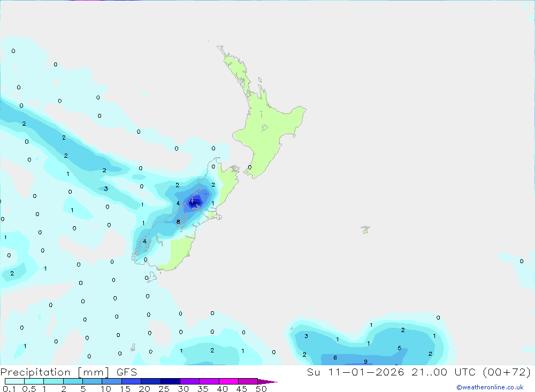535x392 pixels.
Task: Click the legend label "25"
Action: [x=164, y=389]
